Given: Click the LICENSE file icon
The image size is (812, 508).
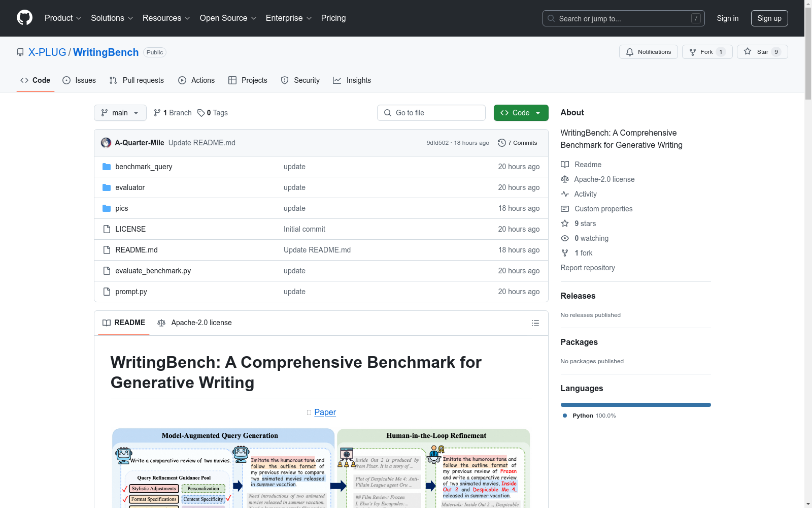Looking at the screenshot, I should 107,229.
